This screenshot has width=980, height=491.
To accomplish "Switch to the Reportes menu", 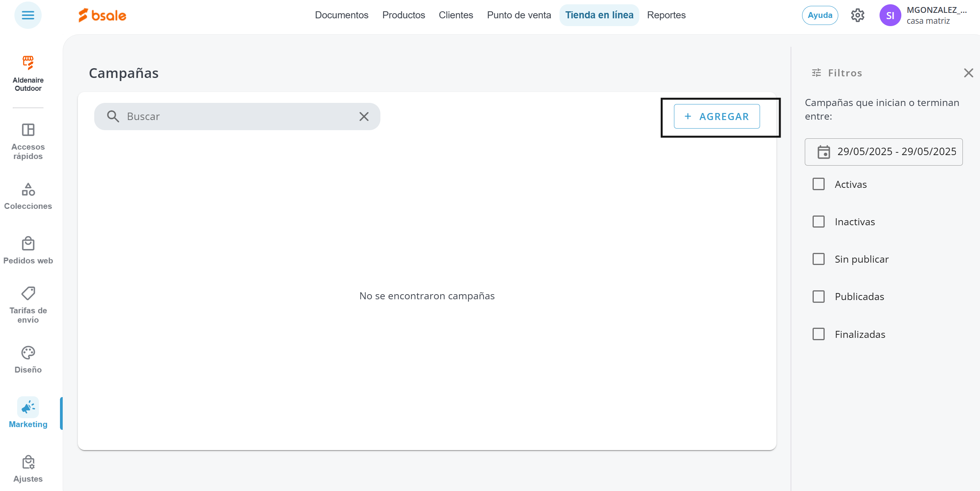I will pyautogui.click(x=666, y=15).
